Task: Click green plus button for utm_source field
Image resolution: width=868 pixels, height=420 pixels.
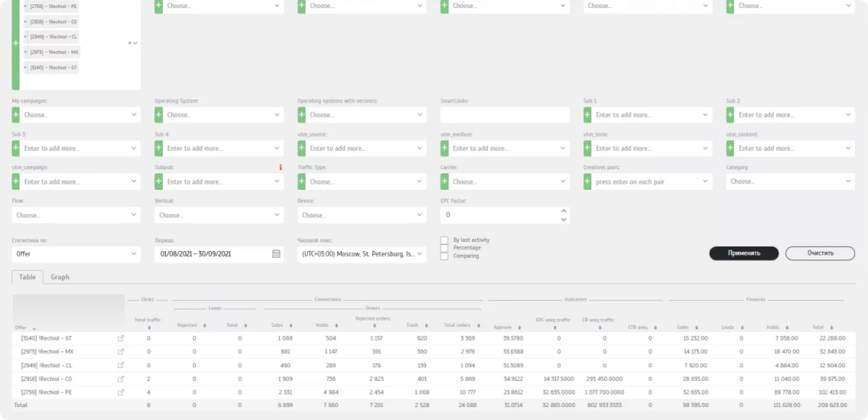Action: coord(301,148)
